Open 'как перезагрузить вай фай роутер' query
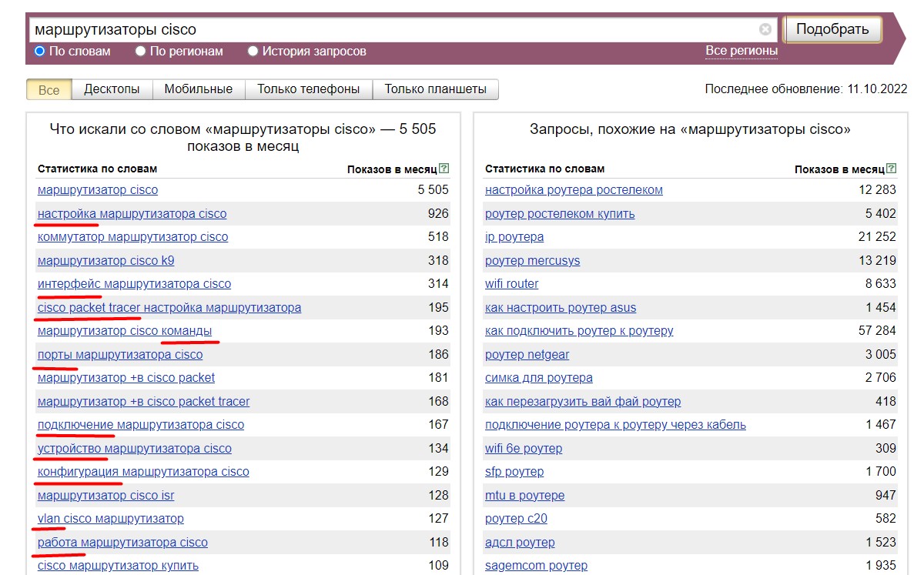924x575 pixels. point(583,402)
